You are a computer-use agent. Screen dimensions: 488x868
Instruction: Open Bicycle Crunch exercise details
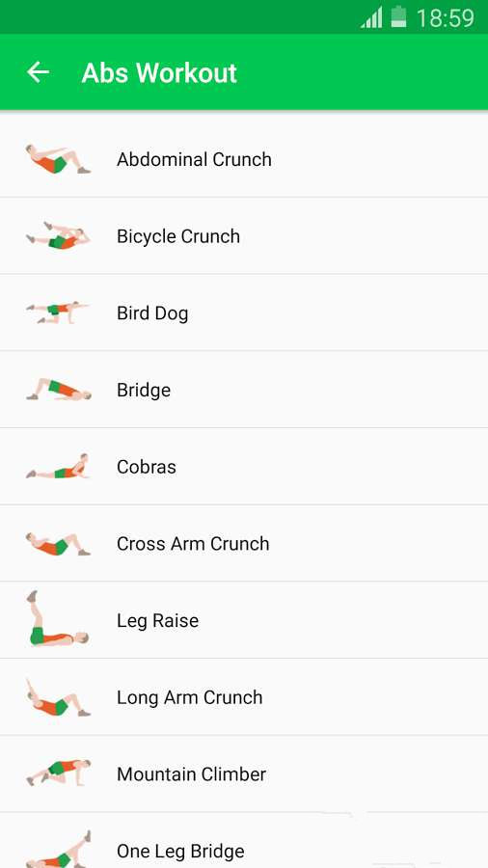point(244,236)
